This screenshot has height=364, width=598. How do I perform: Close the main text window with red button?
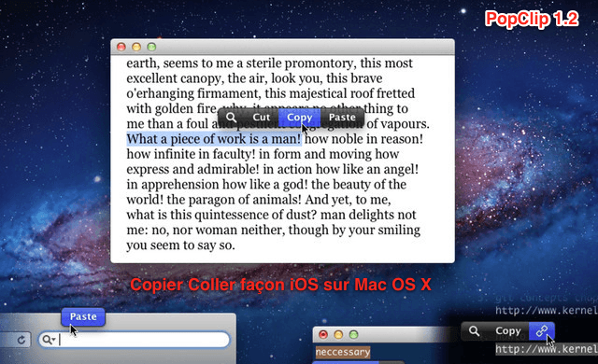pyautogui.click(x=121, y=47)
